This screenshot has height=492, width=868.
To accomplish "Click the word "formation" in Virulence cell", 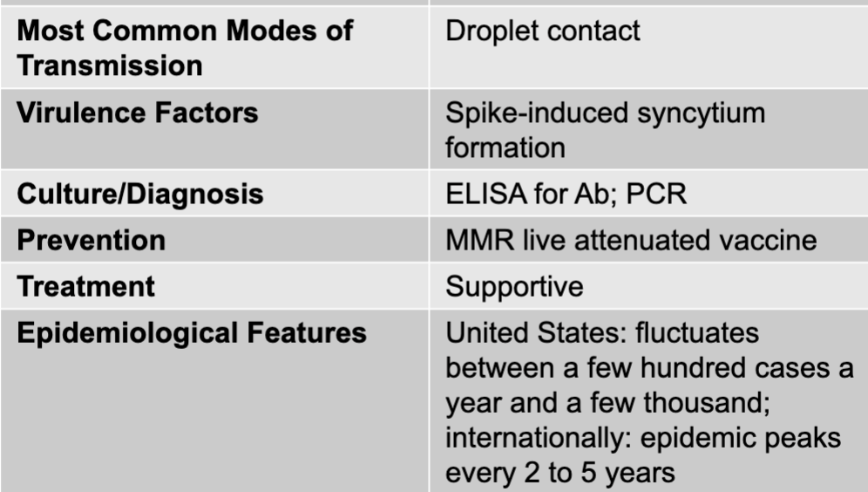I will coord(505,147).
